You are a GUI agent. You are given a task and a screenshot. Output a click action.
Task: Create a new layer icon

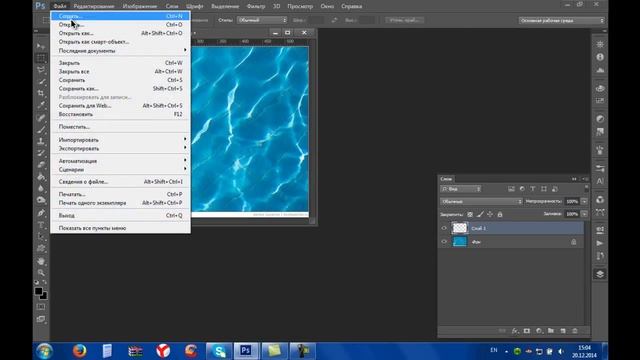[x=563, y=331]
